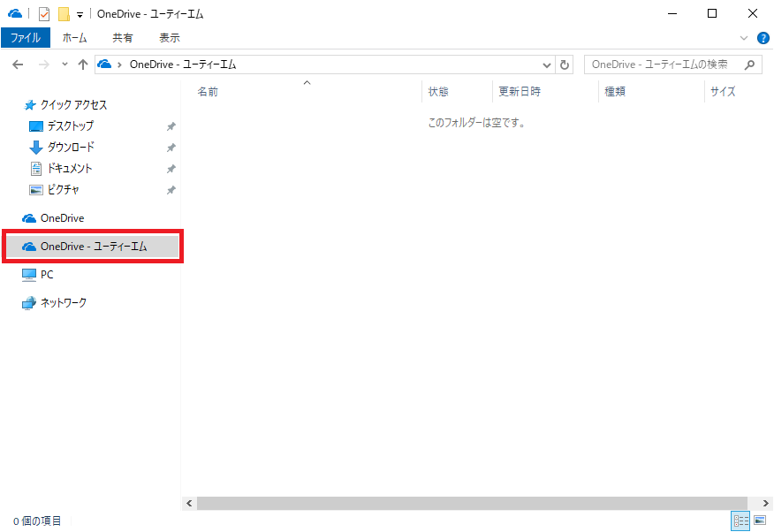Expand the address bar breadcrumb chevron
The image size is (774, 532).
point(119,65)
